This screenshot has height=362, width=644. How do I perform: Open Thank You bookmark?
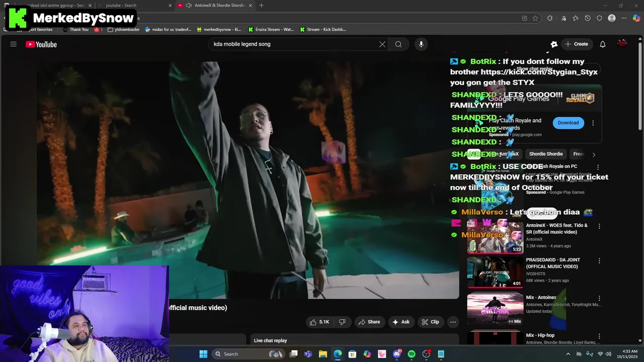coord(75,29)
